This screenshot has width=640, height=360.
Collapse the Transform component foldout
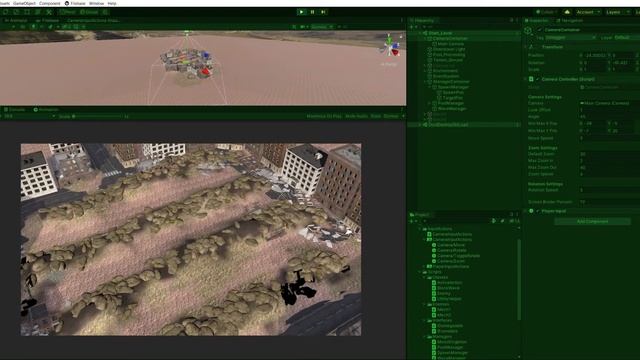(525, 47)
